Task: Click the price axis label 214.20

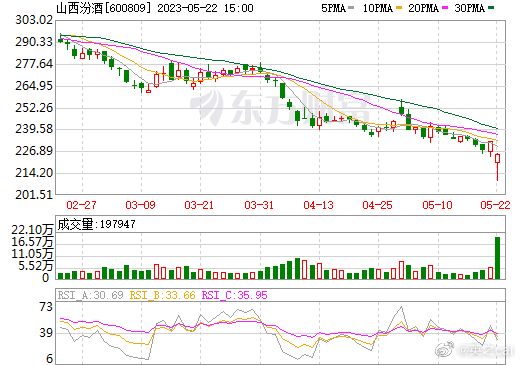Action: 34,173
